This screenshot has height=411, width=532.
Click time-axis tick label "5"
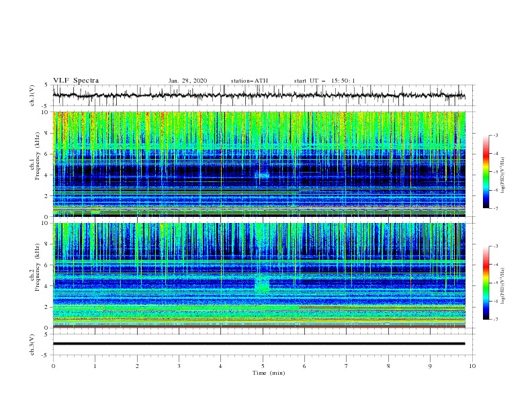[x=263, y=366]
